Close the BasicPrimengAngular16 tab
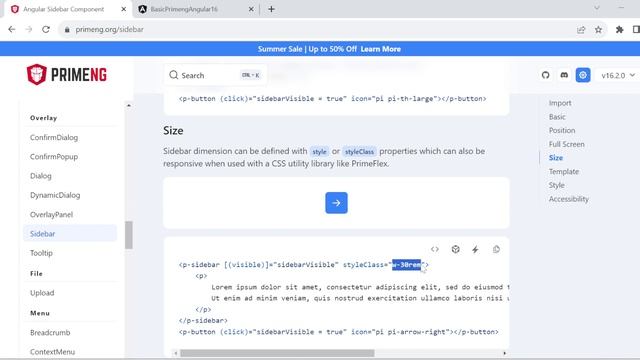The image size is (640, 360). pos(251,9)
